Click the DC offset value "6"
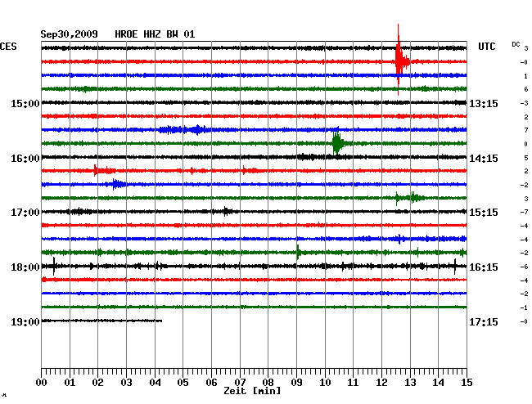The height and width of the screenshot is (404, 532). (526, 89)
